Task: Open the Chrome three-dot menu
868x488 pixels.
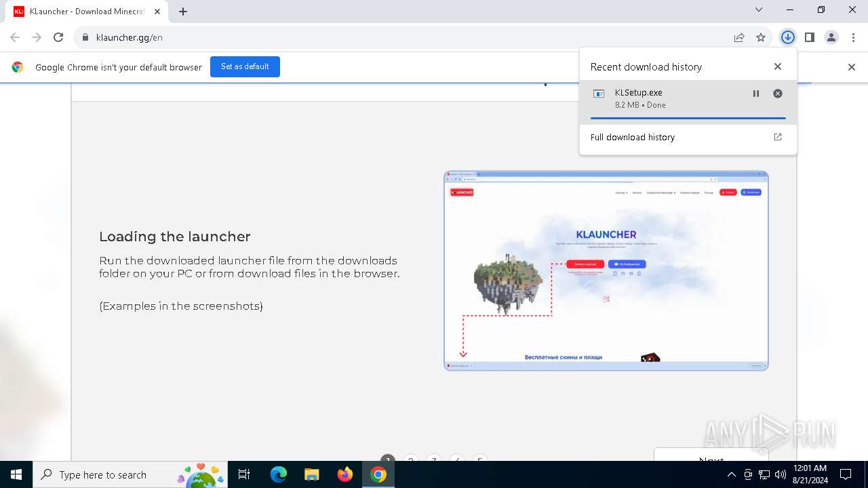Action: 853,37
